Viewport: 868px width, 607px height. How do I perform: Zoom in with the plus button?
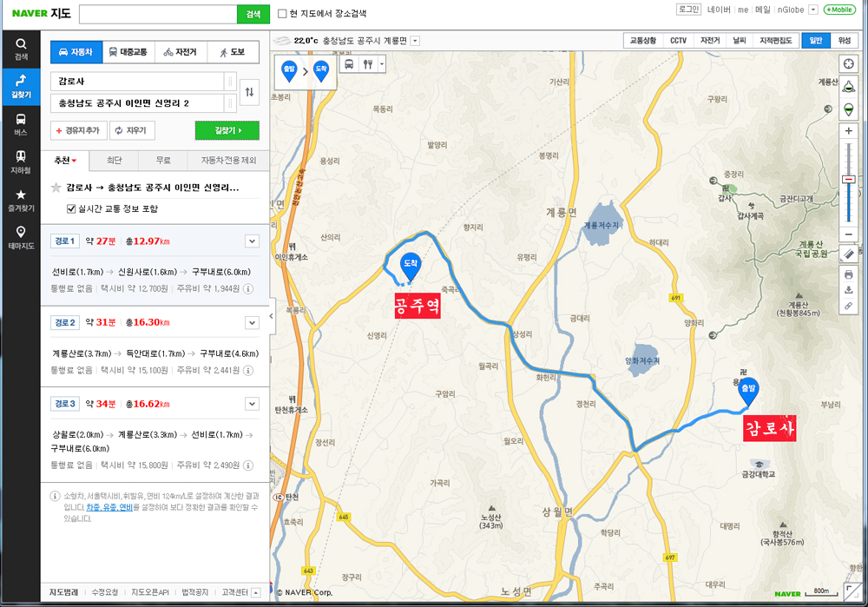848,131
